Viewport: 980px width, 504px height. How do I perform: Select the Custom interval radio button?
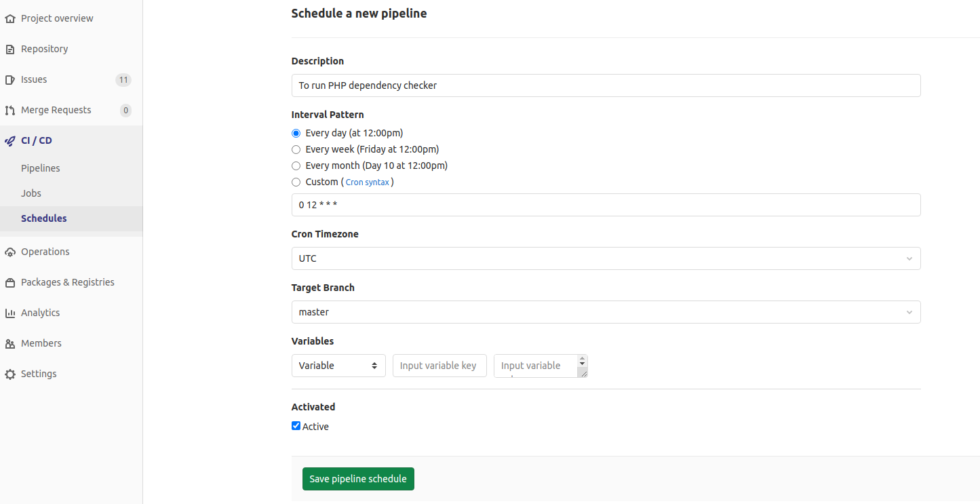click(x=296, y=182)
